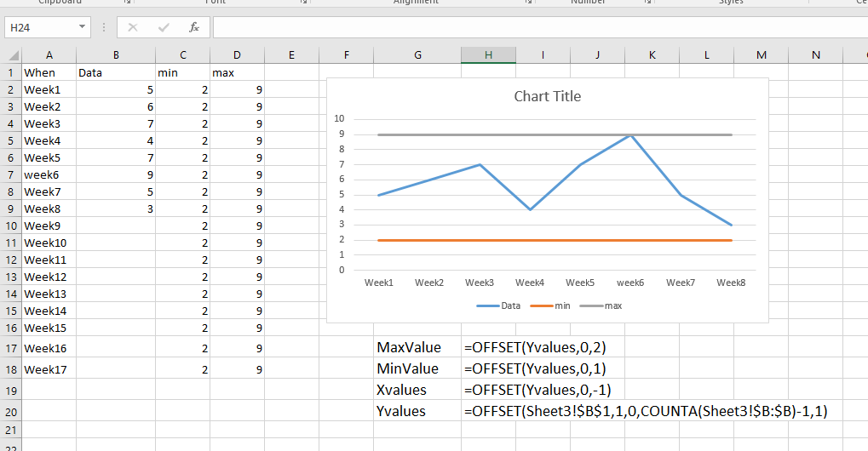
Task: Select row 9 header
Action: [x=10, y=209]
